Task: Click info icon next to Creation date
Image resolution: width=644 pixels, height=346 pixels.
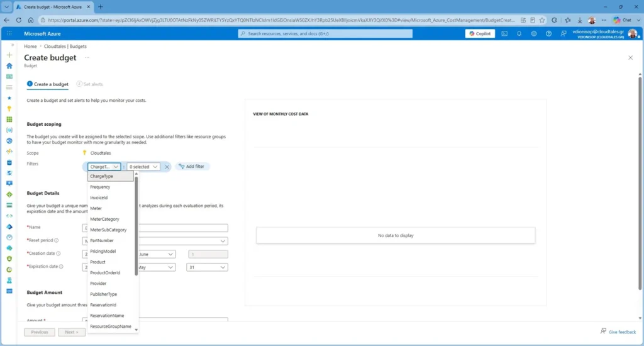Action: (58, 254)
